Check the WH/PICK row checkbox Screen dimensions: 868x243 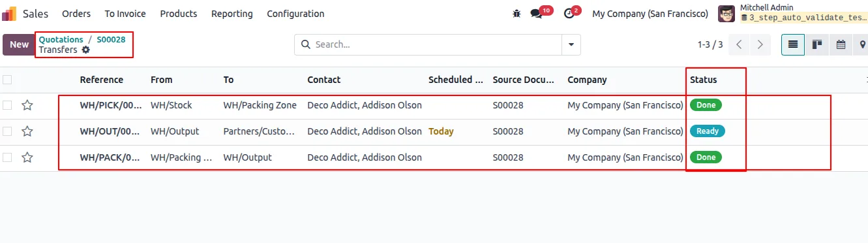[7, 105]
